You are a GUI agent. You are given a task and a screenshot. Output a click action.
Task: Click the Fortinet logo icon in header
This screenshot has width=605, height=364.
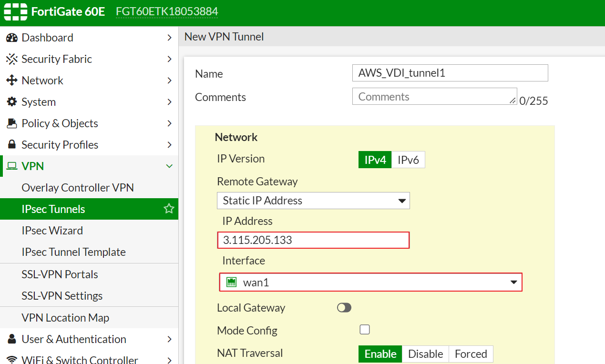point(15,12)
